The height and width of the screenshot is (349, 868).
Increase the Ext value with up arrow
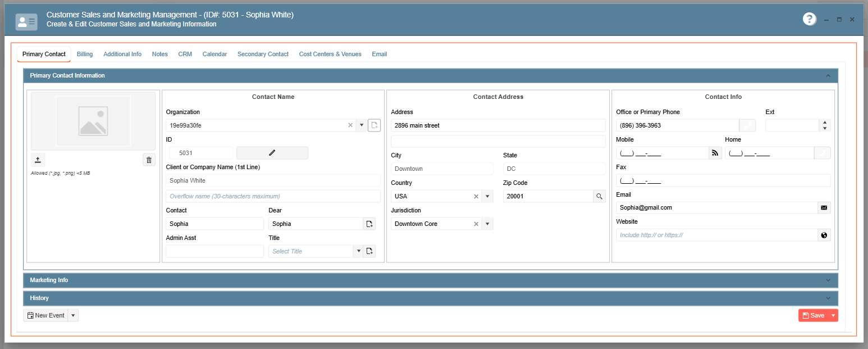click(x=825, y=123)
